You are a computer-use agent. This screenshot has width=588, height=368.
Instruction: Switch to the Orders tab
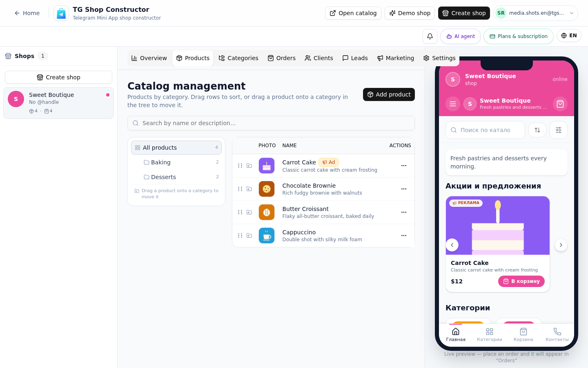click(x=281, y=58)
